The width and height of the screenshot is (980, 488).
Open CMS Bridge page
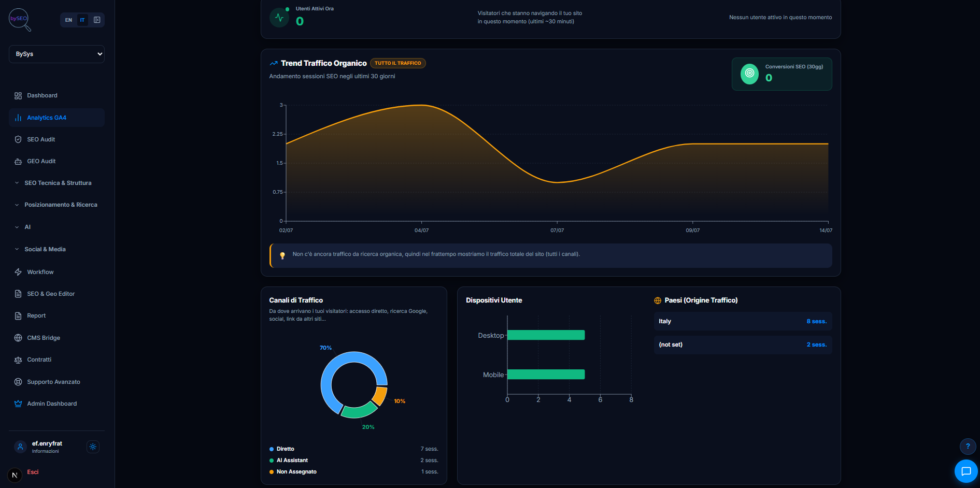[56, 338]
